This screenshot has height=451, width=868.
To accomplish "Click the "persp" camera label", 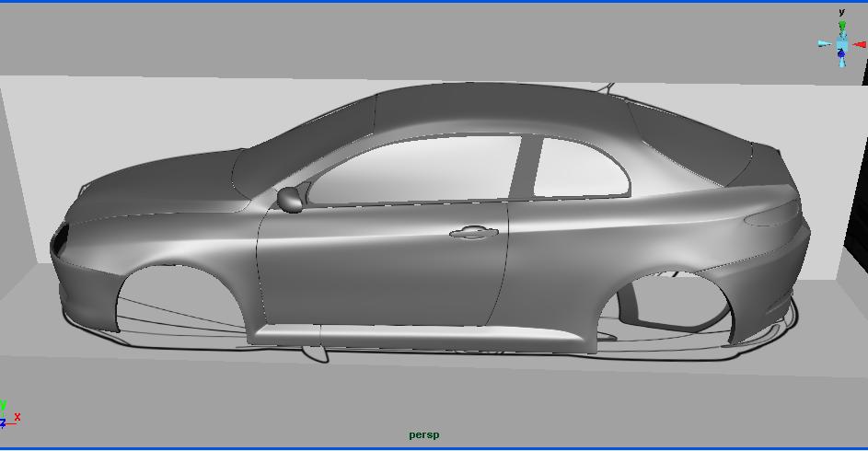I will coord(424,435).
